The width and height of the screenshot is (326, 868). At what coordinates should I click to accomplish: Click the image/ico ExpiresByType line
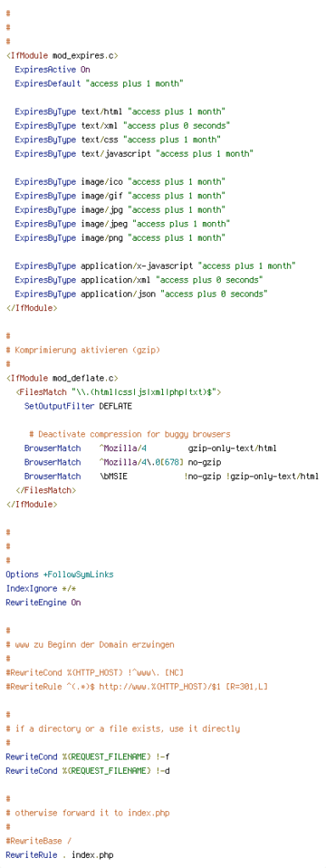coord(120,181)
